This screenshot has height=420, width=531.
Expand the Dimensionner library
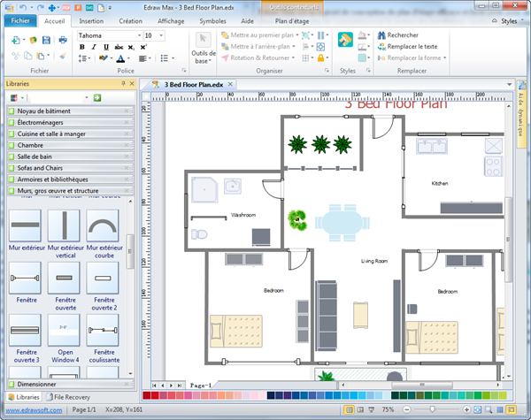coord(71,384)
